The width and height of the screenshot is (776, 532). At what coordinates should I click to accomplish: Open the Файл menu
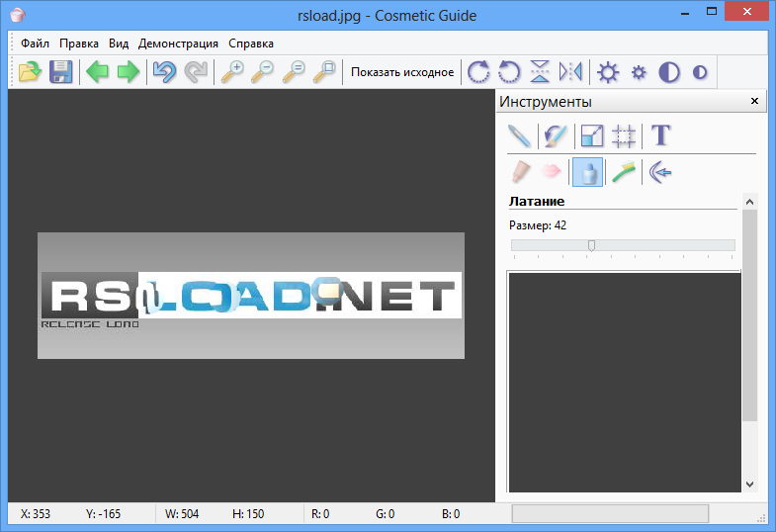coord(36,44)
